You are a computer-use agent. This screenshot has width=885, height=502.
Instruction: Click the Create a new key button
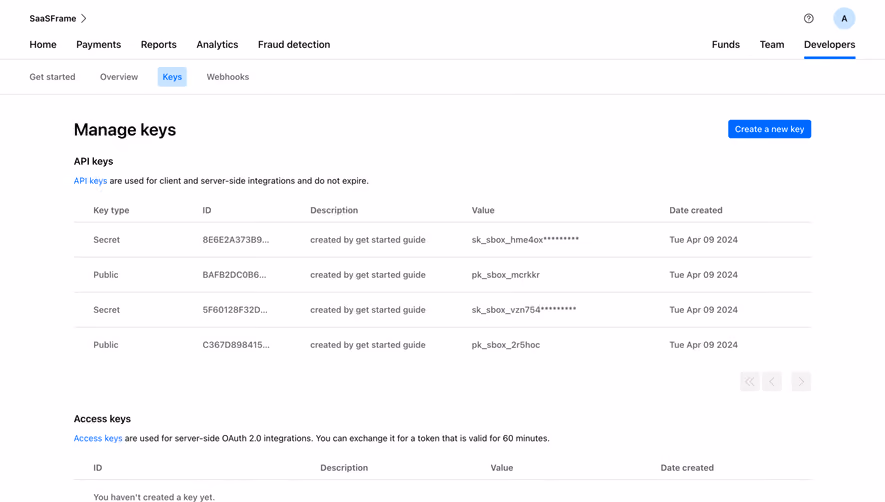coord(769,129)
